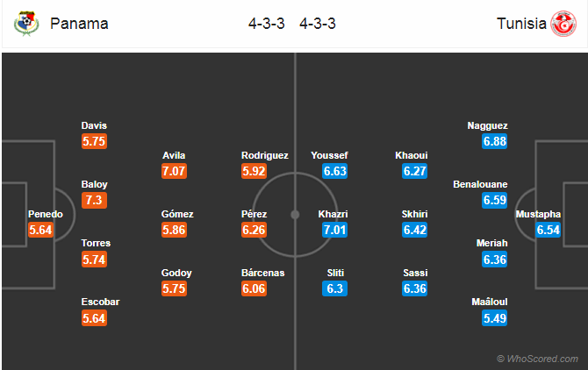Click Panama's 4-3-3 formation text
Viewport: 588px width, 370px height.
point(266,24)
